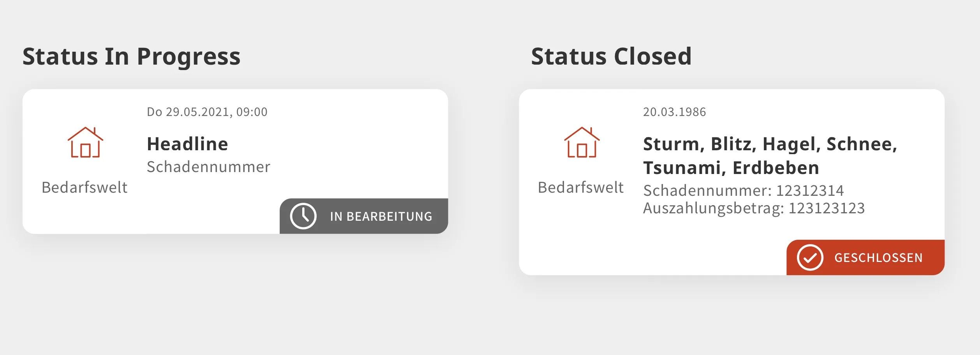The image size is (980, 355).
Task: Click the Tsunami, Erdbeben title line
Action: coord(731,168)
